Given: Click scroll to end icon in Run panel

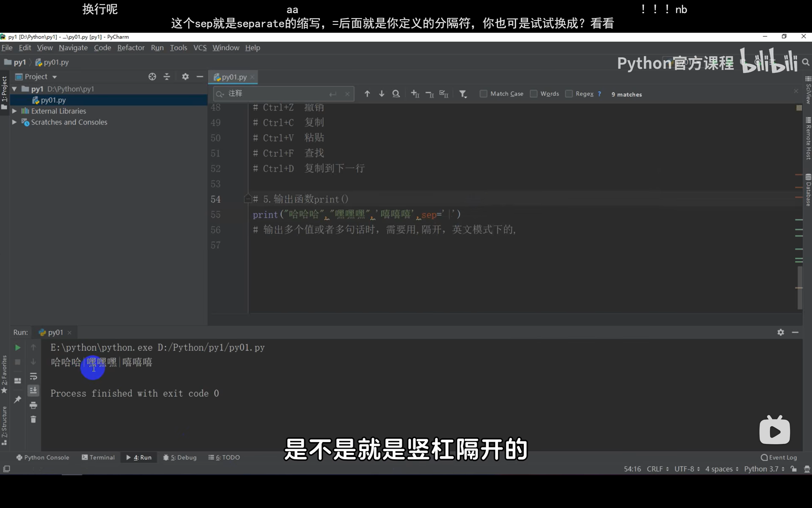Looking at the screenshot, I should (x=33, y=390).
